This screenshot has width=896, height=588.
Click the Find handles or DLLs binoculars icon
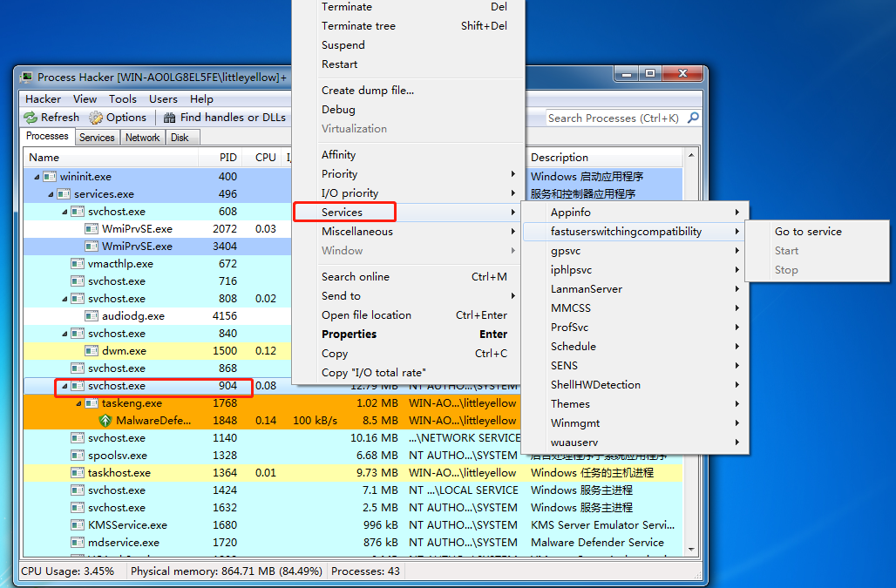point(169,118)
